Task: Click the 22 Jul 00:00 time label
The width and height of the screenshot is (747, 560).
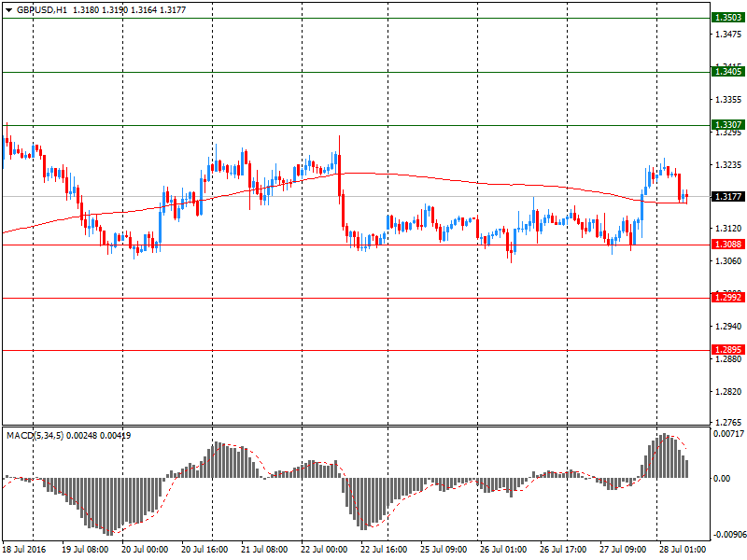Action: pos(324,550)
